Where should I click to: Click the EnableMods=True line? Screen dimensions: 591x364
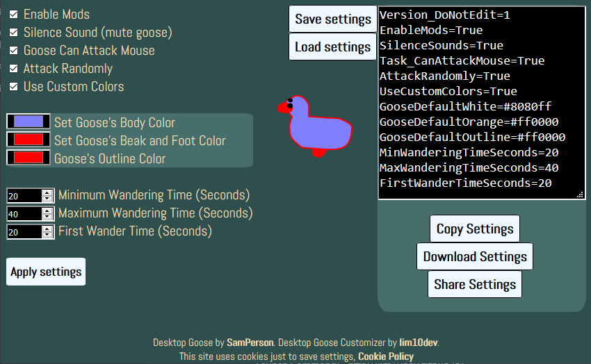pyautogui.click(x=431, y=30)
